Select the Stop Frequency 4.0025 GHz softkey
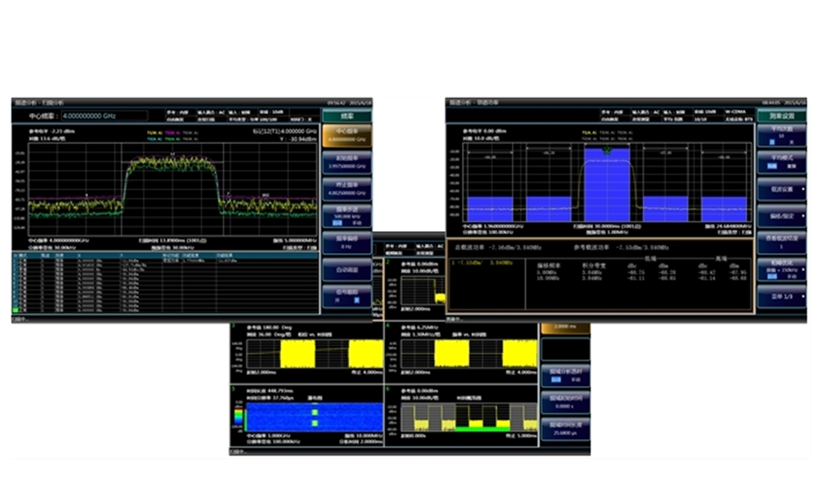The image size is (814, 504). point(346,188)
